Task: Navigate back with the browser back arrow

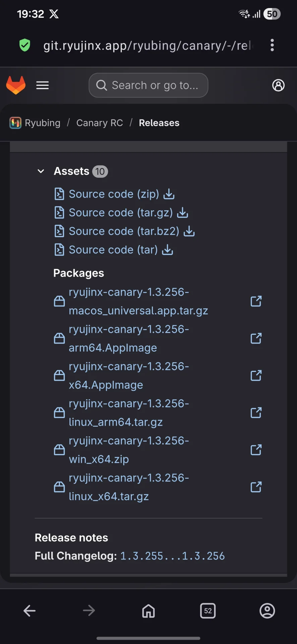Action: tap(29, 611)
